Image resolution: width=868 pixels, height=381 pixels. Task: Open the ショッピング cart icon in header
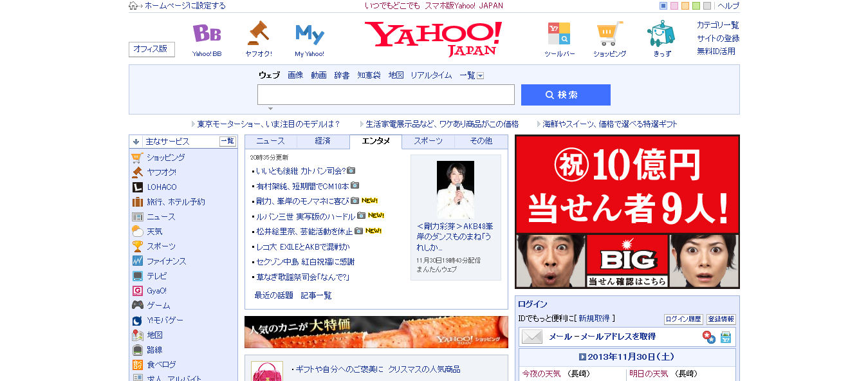(x=609, y=33)
